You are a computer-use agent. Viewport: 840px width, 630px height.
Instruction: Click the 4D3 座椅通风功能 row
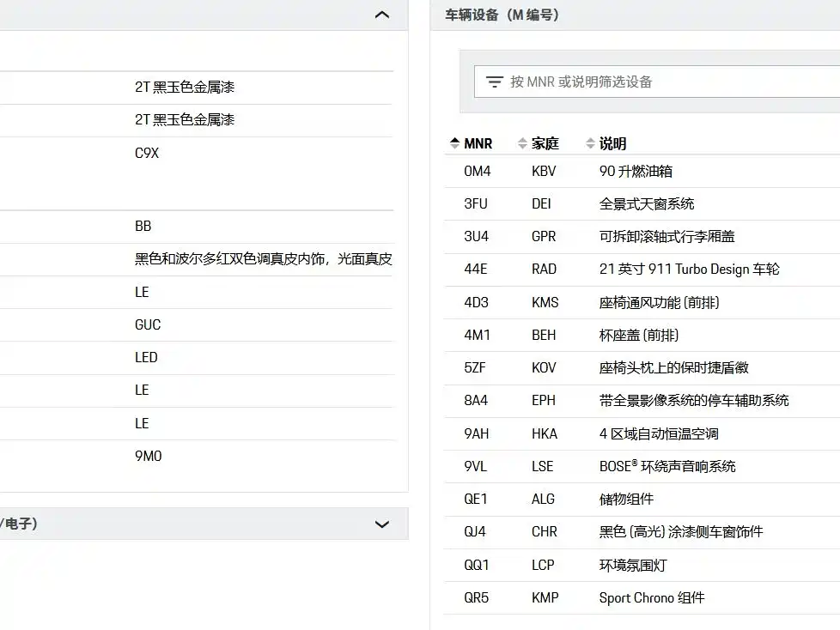(642, 302)
